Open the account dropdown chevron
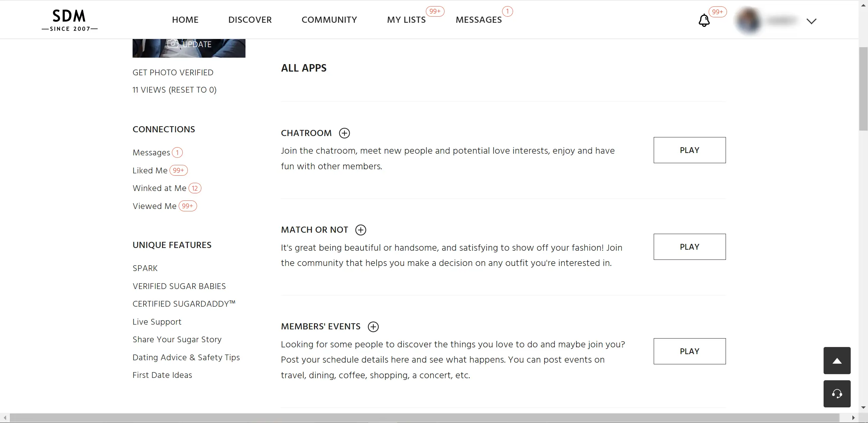This screenshot has height=423, width=868. coord(811,21)
